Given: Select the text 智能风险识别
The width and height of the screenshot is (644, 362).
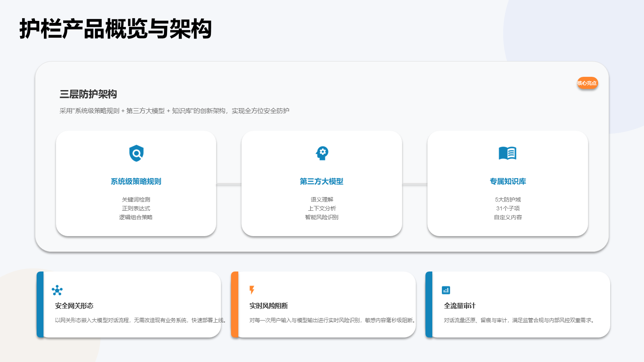Looking at the screenshot, I should point(322,217).
